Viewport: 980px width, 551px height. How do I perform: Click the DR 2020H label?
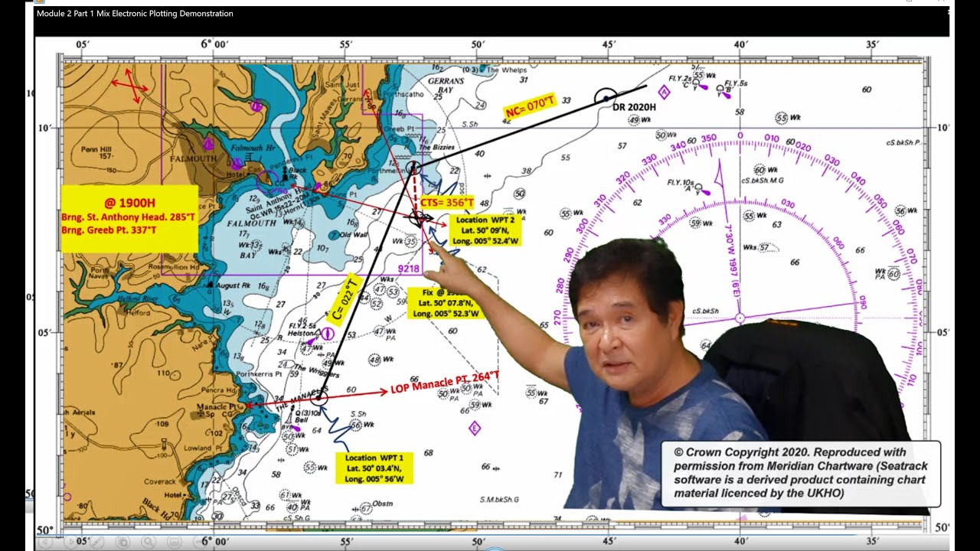point(634,108)
